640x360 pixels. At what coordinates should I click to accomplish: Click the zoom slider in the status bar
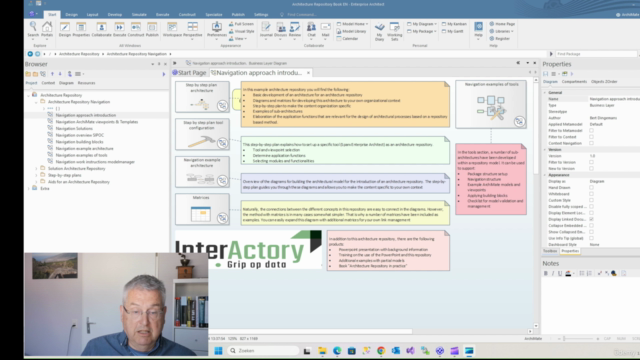[x=578, y=339]
